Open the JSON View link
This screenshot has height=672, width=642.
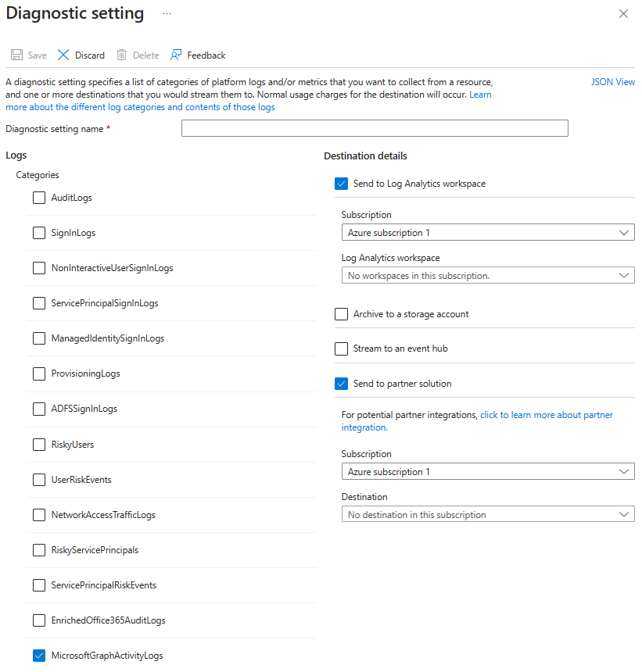(x=613, y=82)
